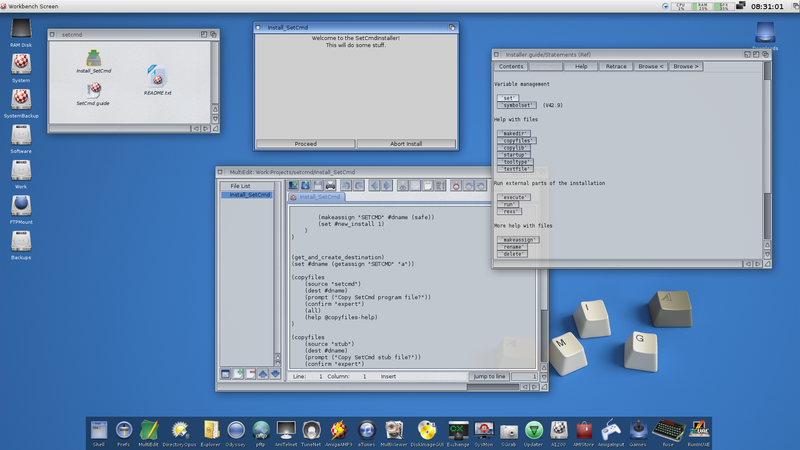Click the Contents button in guide viewer
Image resolution: width=800 pixels, height=450 pixels.
click(x=511, y=67)
